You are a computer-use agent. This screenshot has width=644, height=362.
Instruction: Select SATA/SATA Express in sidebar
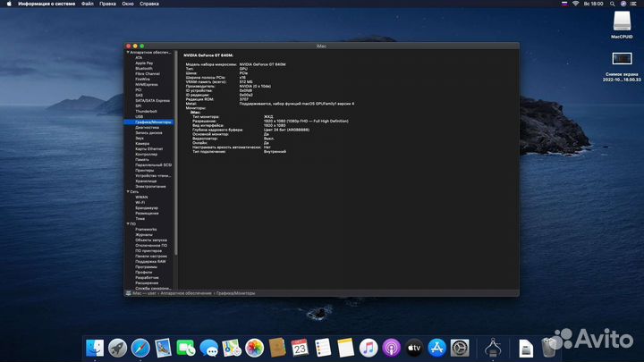[152, 100]
